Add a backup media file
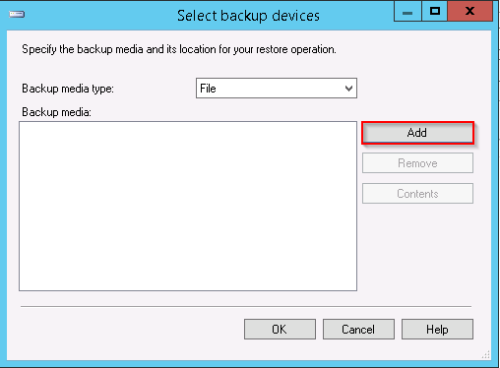This screenshot has height=368, width=500. tap(418, 133)
